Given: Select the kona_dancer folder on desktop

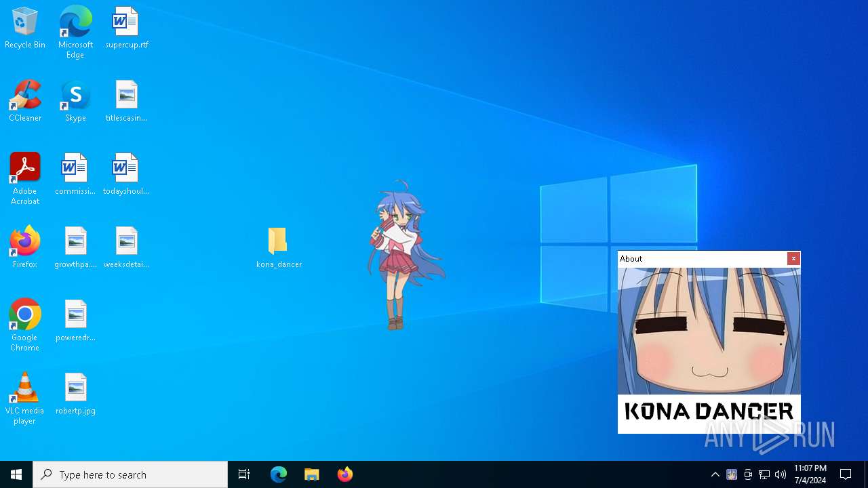Looking at the screenshot, I should pyautogui.click(x=279, y=247).
